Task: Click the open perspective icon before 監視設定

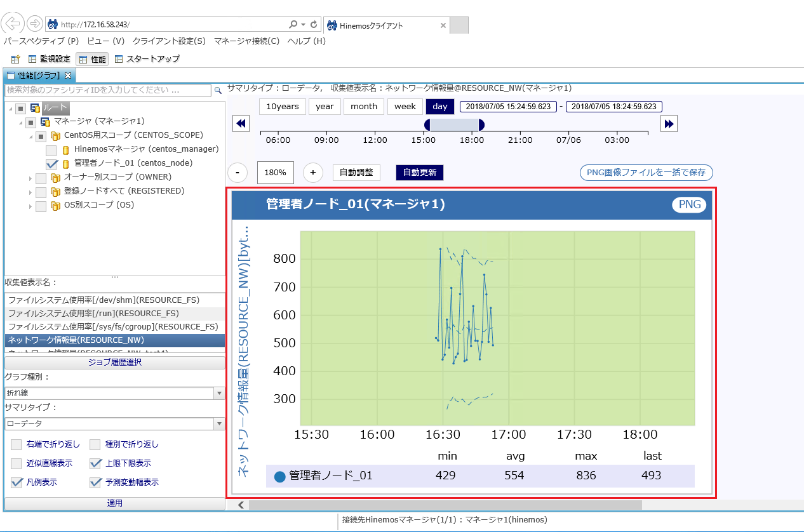Action: pos(15,59)
